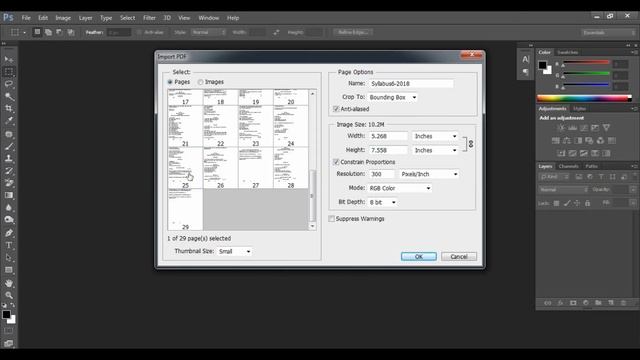Select page 29 thumbnail
The image size is (640, 360).
[x=185, y=209]
